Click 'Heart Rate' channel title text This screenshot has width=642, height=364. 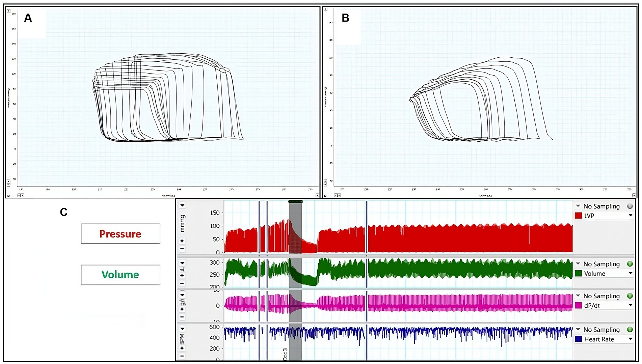pos(599,339)
